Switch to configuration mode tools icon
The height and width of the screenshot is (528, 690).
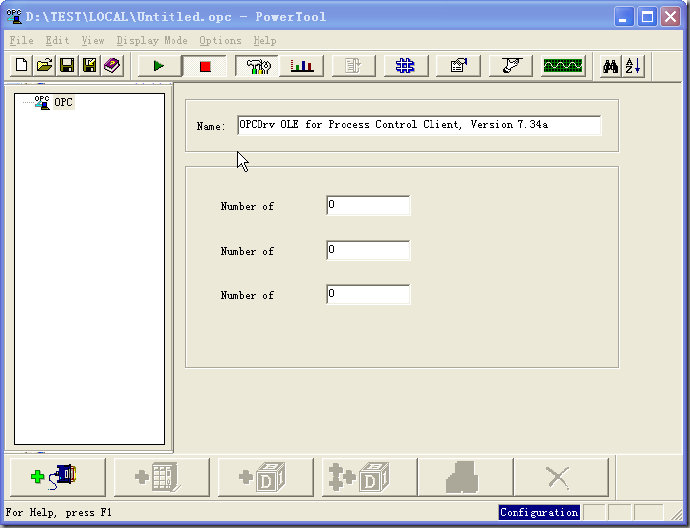257,66
